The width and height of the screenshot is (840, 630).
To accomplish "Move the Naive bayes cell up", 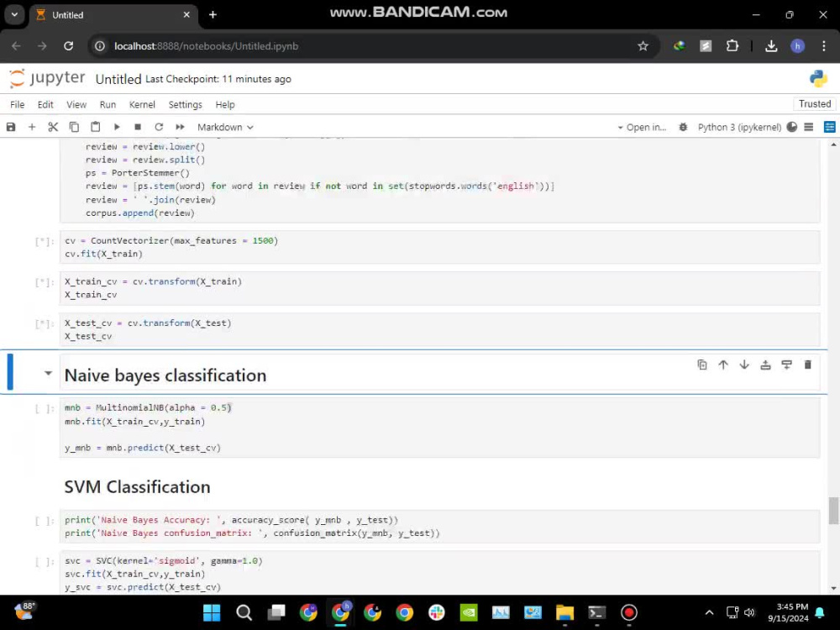I will (x=723, y=365).
